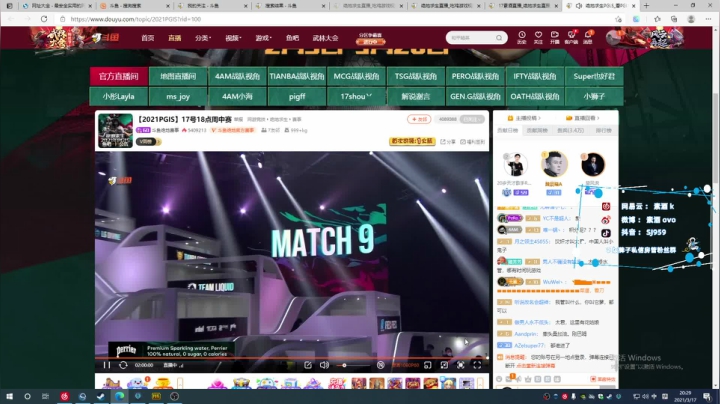Open the Weibo overlay icon
The image size is (720, 404).
click(606, 220)
